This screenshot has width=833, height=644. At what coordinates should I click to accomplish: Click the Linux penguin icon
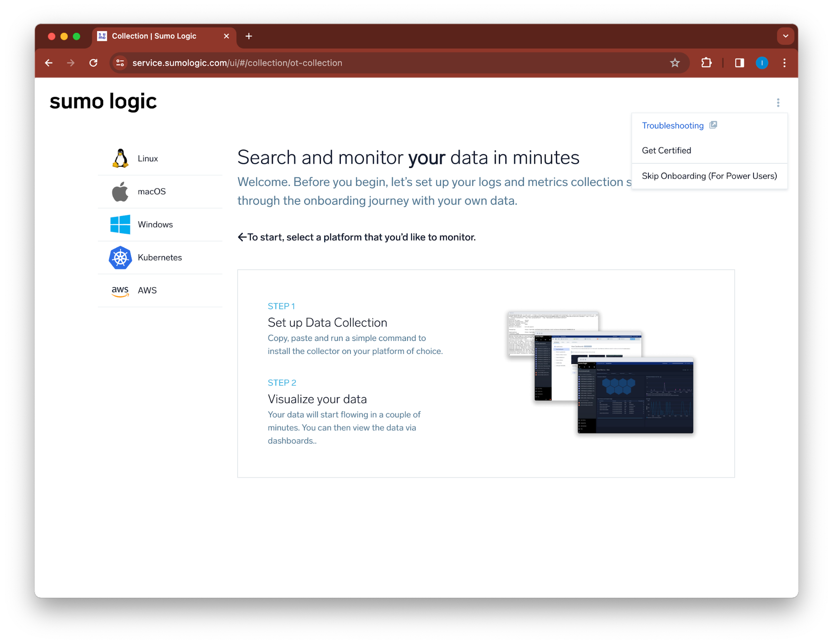(x=120, y=158)
